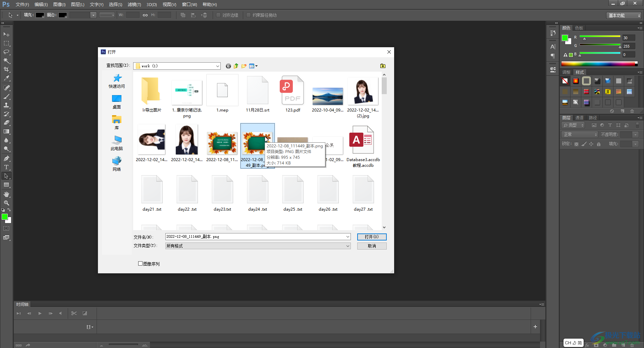Screen dimensions: 644x348
Task: Select the Gradient tool
Action: coord(6,132)
